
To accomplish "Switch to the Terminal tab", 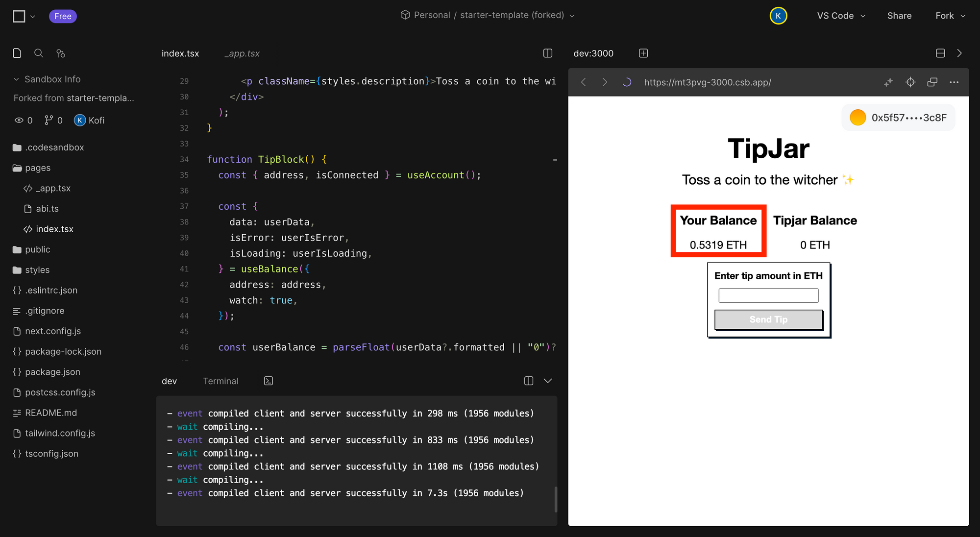I will pos(220,381).
